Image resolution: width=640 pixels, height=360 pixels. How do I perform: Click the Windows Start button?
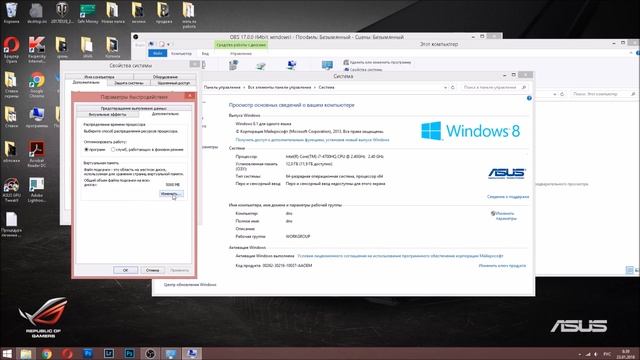coord(7,353)
